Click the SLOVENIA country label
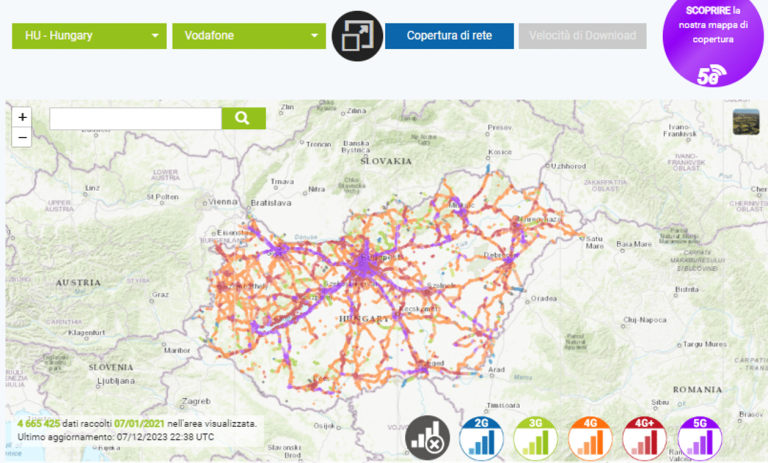 pos(111,367)
